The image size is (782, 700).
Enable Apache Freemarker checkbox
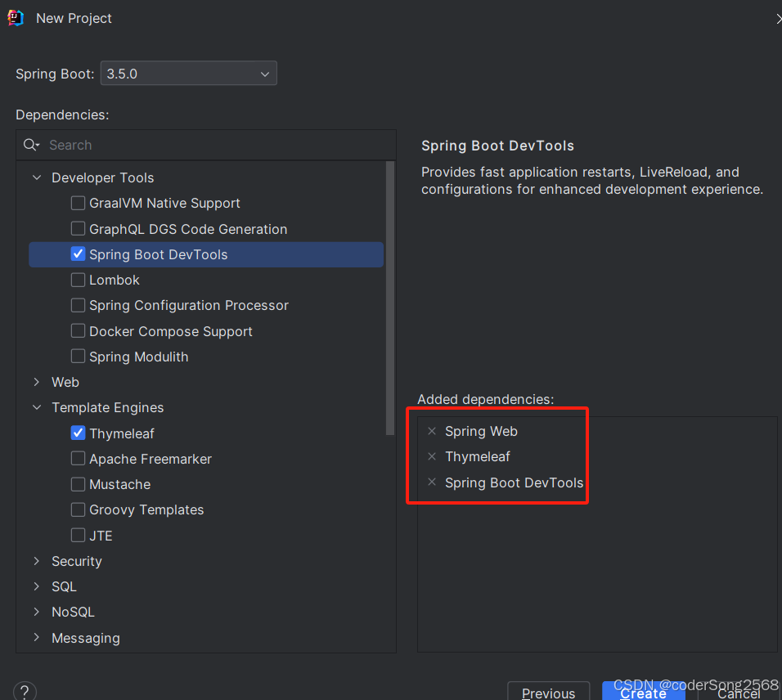[x=78, y=459]
